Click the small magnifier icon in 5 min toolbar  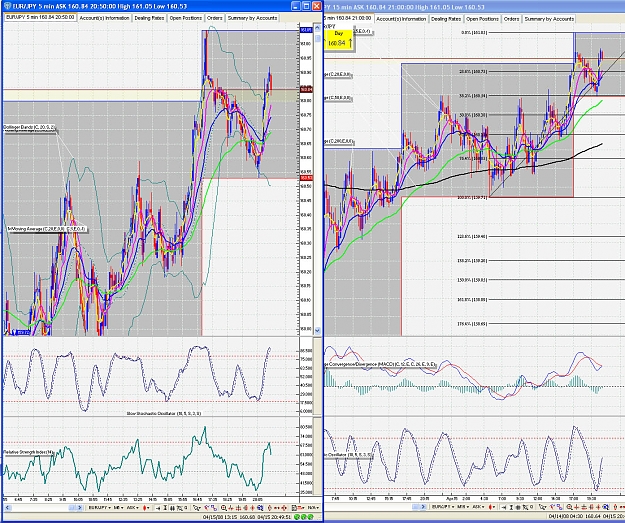click(186, 508)
